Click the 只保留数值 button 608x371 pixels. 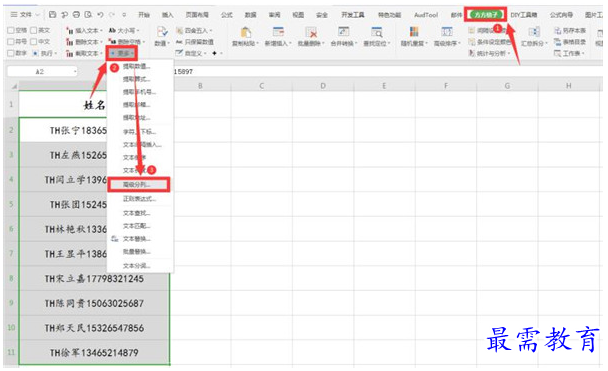[x=195, y=41]
